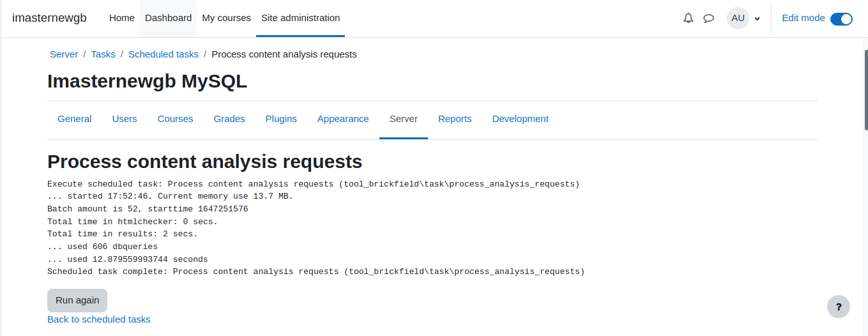Open My courses in top navigation
868x336 pixels.
(226, 18)
